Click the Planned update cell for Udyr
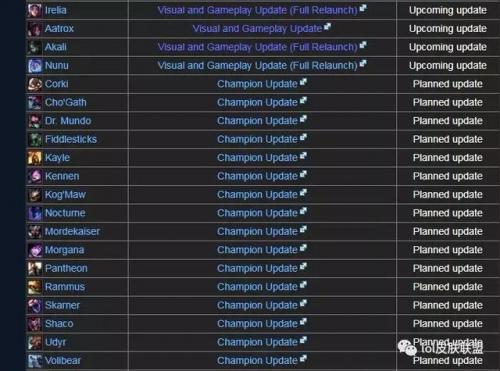This screenshot has height=371, width=500. [x=448, y=342]
